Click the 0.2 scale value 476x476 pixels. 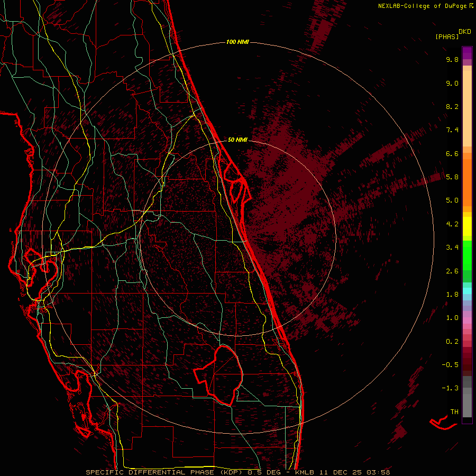click(x=452, y=342)
